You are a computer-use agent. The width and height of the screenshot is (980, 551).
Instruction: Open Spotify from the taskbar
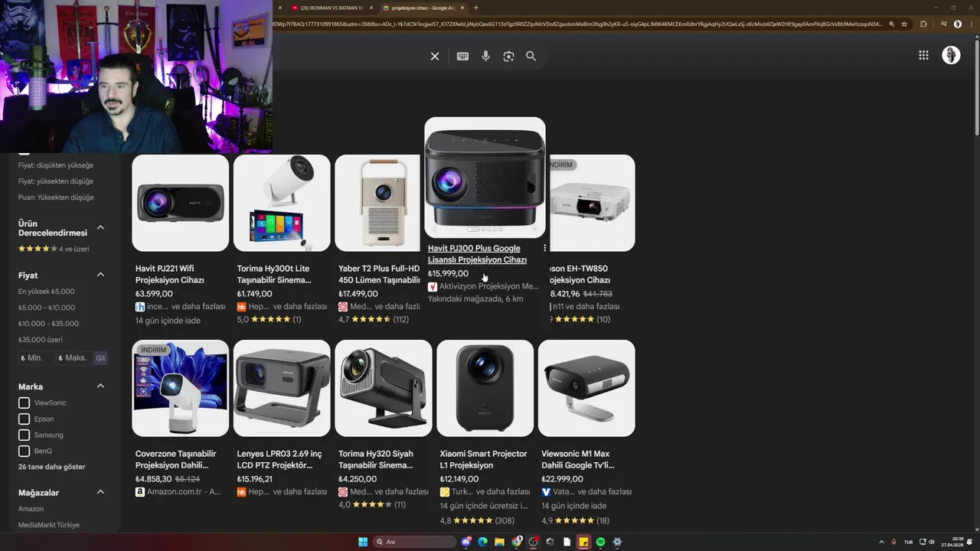click(x=600, y=542)
